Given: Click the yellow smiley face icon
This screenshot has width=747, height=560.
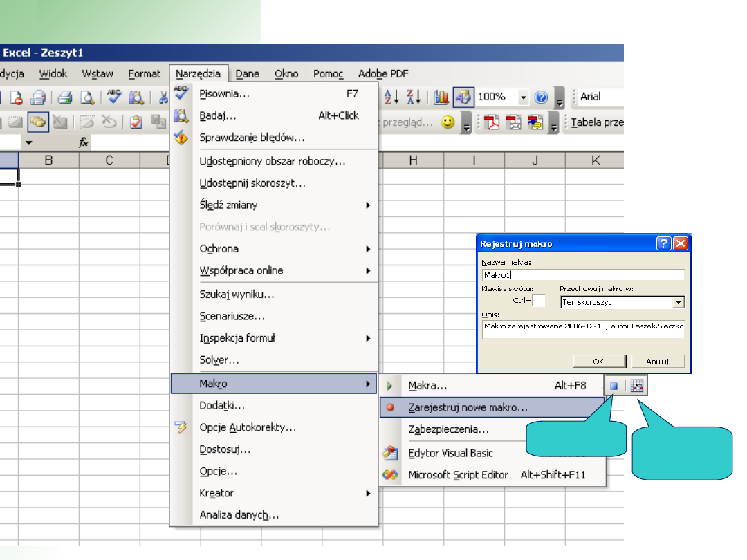Looking at the screenshot, I should (x=448, y=122).
